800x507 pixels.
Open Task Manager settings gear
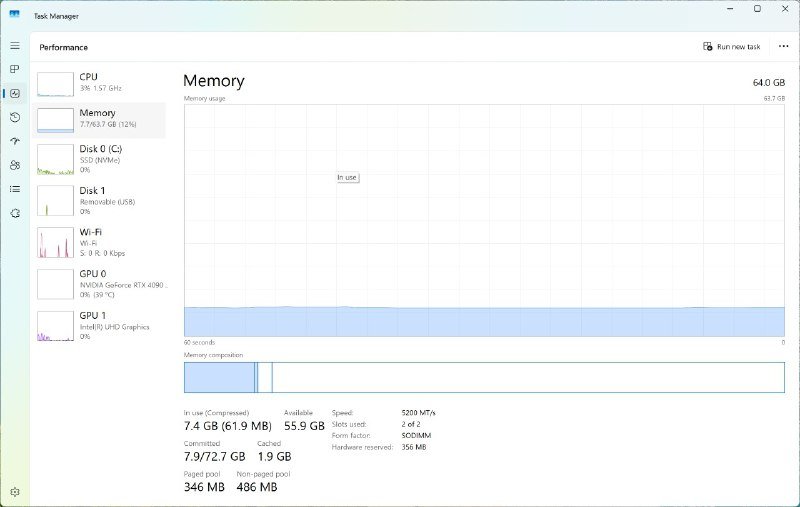click(x=15, y=491)
